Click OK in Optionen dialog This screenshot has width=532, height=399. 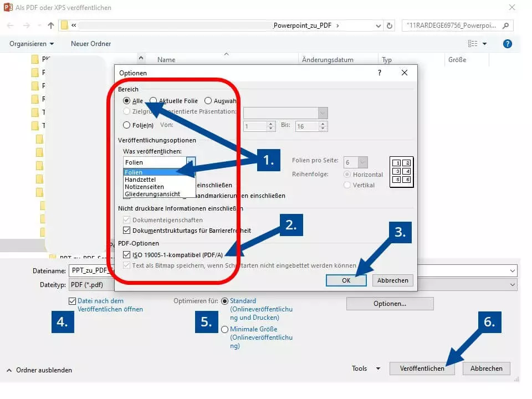pyautogui.click(x=346, y=280)
